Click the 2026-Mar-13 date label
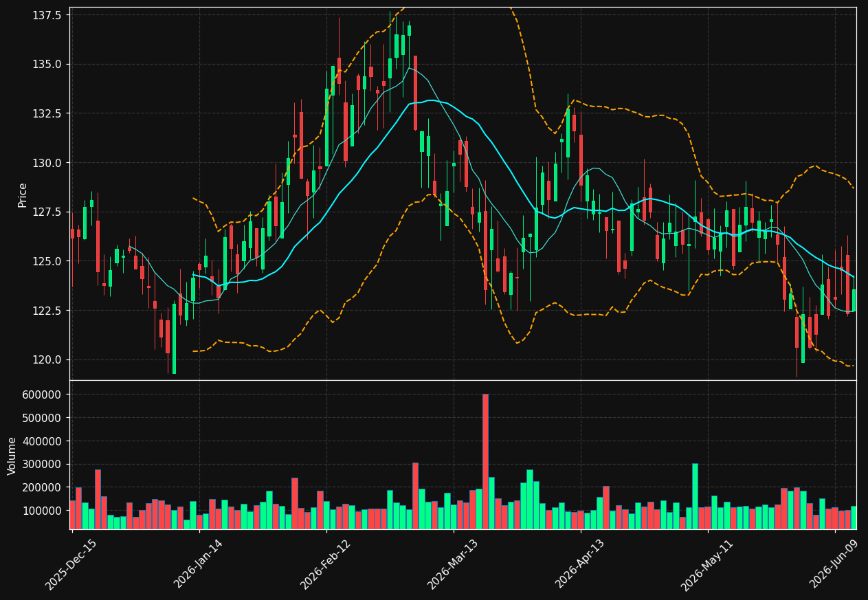This screenshot has width=868, height=600. point(453,564)
